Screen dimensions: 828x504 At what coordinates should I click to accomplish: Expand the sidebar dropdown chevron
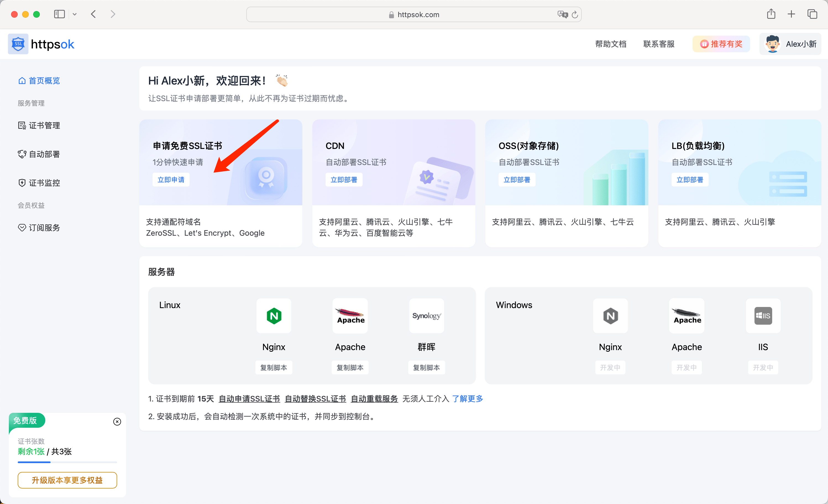75,14
